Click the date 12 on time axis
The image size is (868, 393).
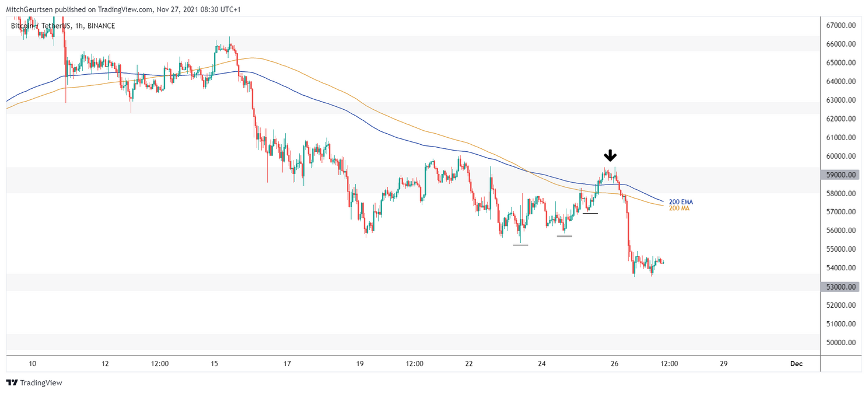pyautogui.click(x=105, y=364)
